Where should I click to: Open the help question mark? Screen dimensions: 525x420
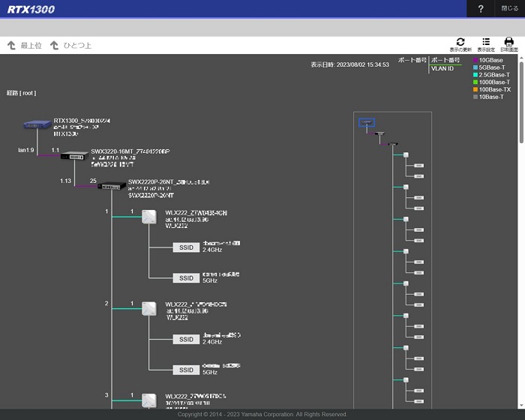coord(481,9)
